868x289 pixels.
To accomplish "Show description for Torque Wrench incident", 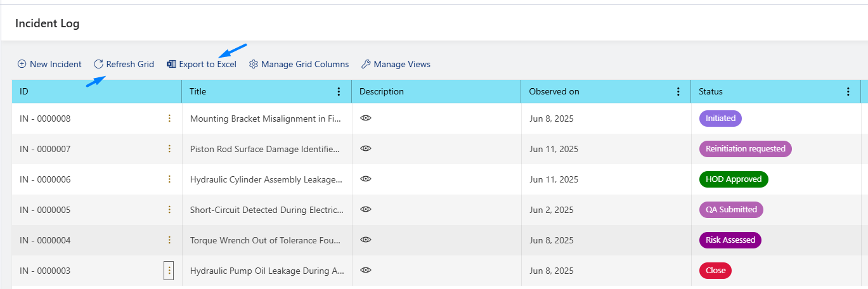I will tap(365, 240).
